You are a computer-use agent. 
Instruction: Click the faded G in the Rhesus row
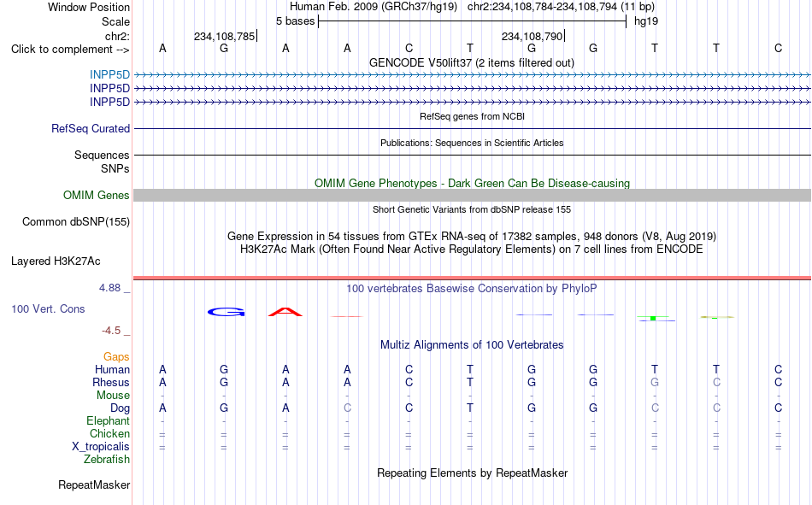[655, 382]
